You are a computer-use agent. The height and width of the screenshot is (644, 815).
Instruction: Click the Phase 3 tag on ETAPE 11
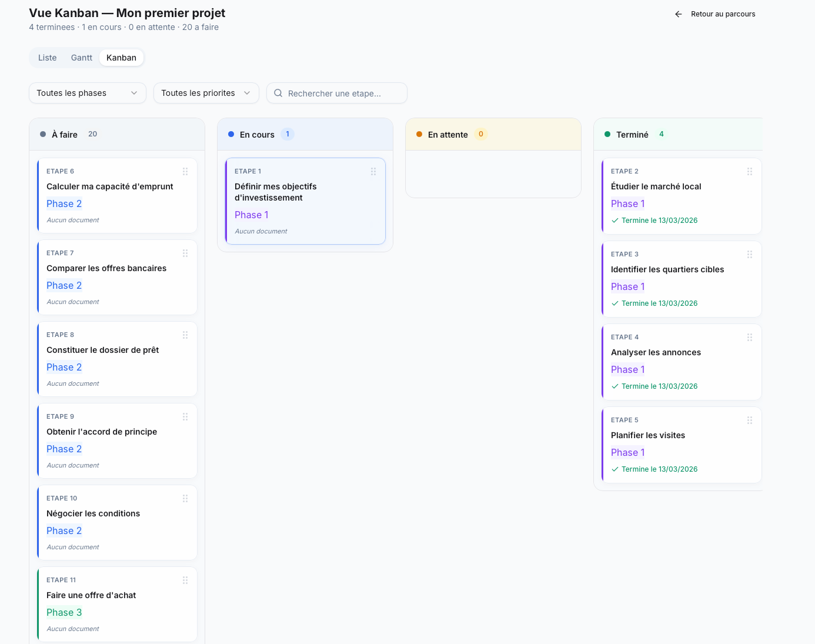pos(64,612)
